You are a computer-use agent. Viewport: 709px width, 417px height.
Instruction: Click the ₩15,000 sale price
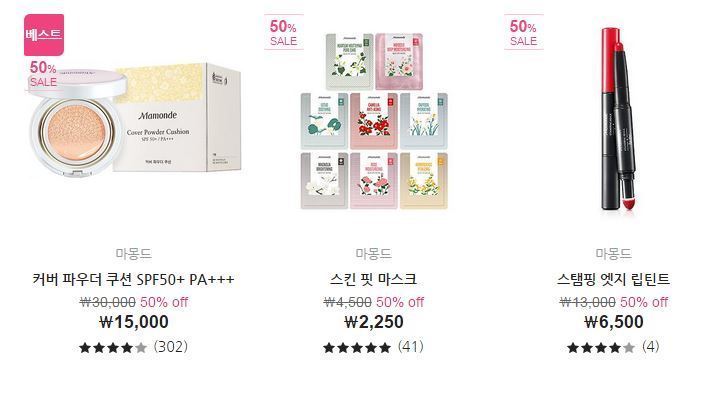(134, 322)
